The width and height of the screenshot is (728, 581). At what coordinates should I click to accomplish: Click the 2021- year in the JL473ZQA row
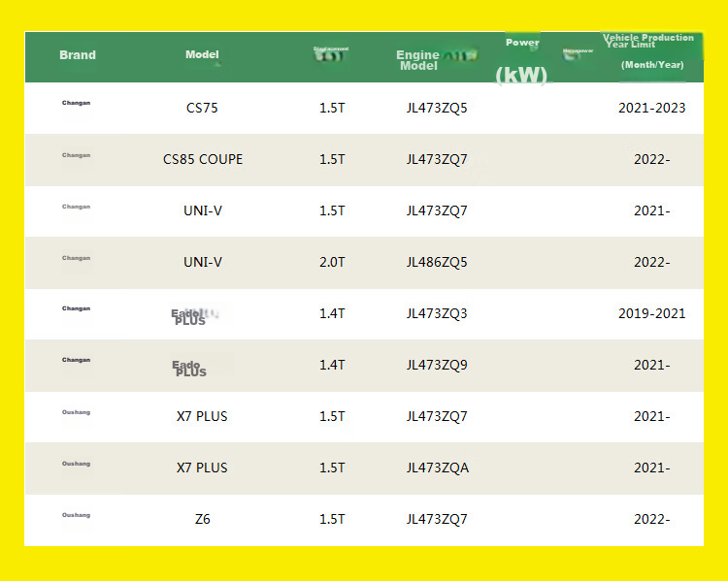tap(652, 468)
